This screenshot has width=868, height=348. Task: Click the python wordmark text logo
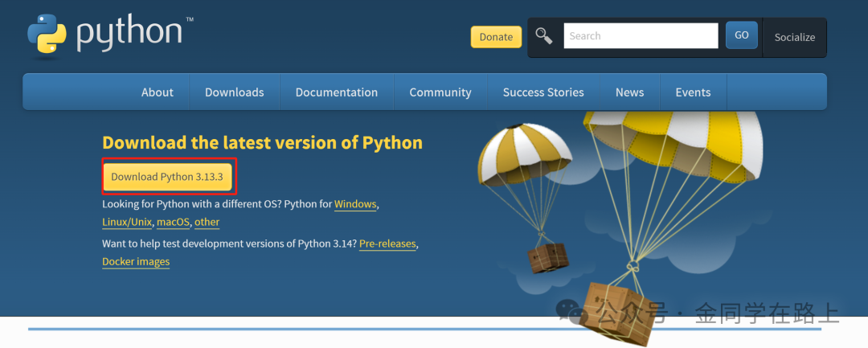point(133,33)
